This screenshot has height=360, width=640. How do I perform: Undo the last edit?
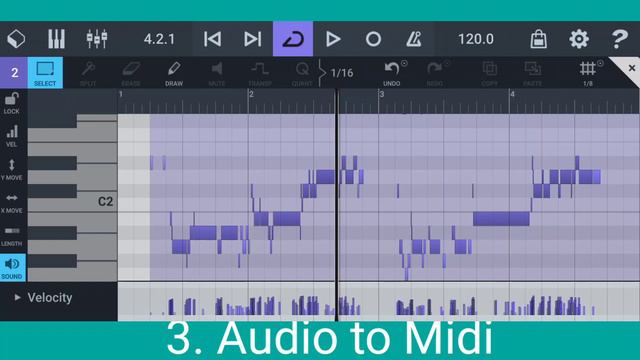pos(392,73)
